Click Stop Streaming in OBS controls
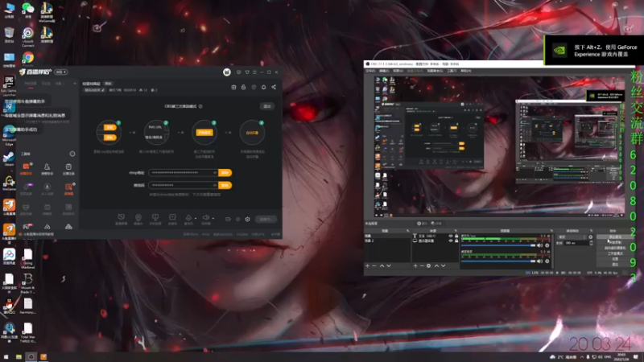Viewport: 644px width, 362px height. tap(614, 237)
